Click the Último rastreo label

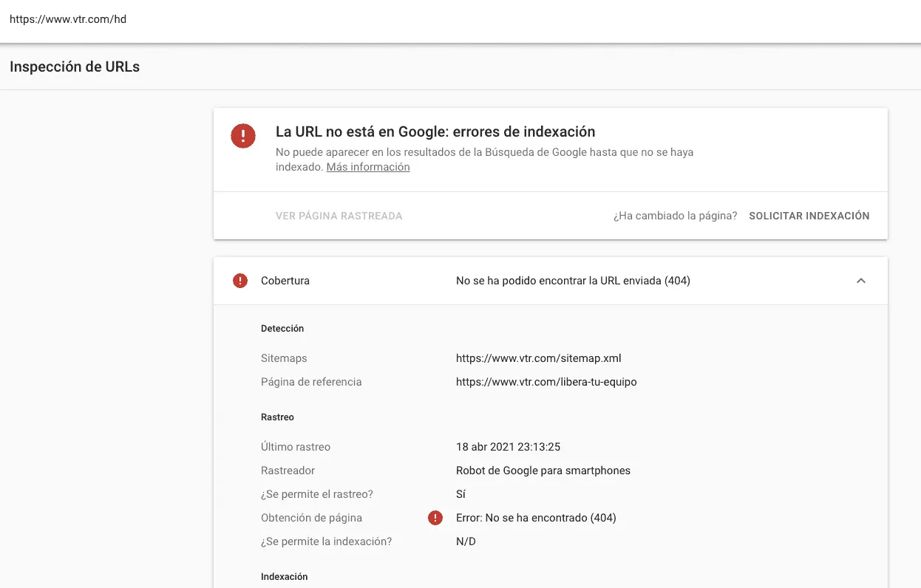296,447
